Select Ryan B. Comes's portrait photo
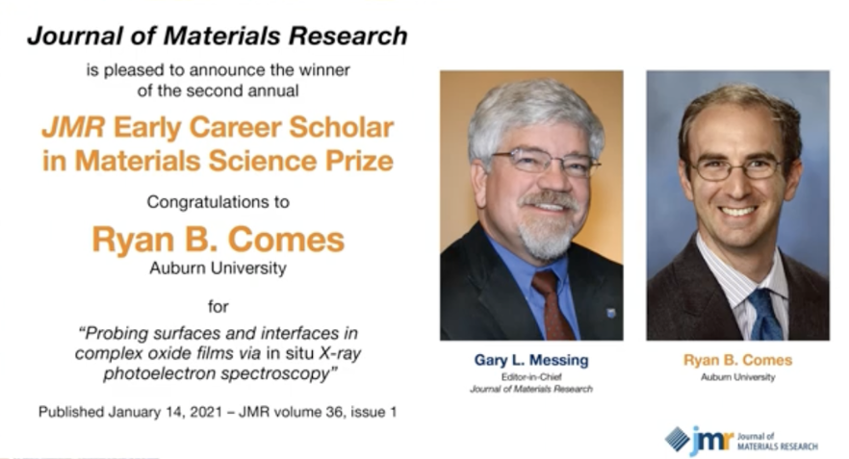The height and width of the screenshot is (459, 849). pyautogui.click(x=737, y=205)
